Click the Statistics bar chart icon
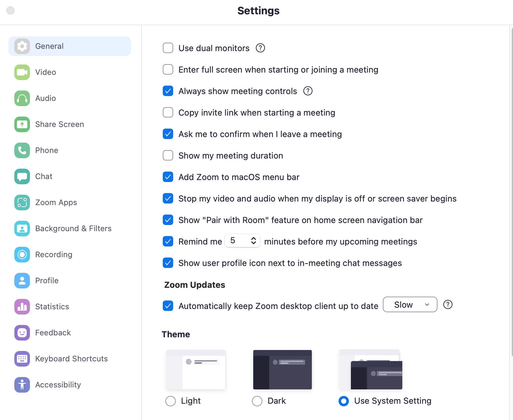 point(22,307)
